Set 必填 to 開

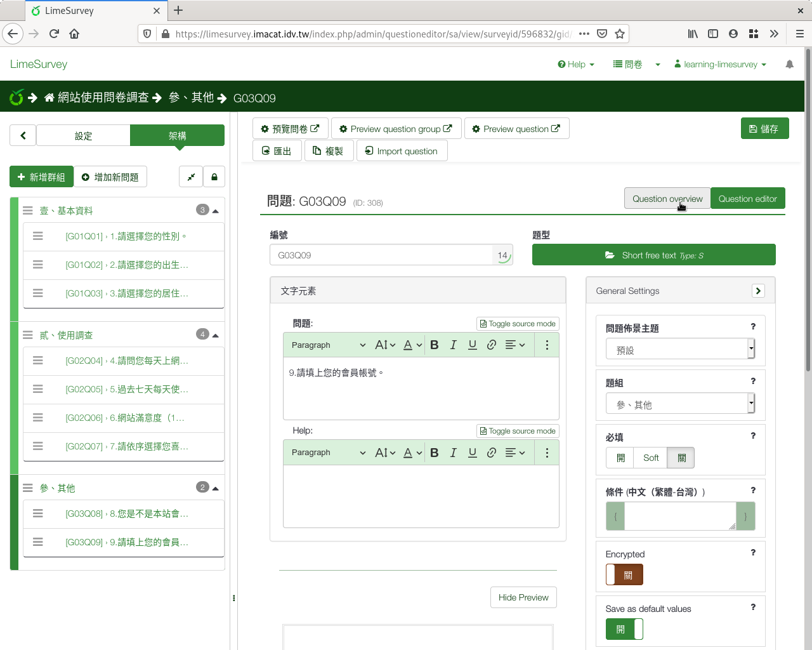tap(620, 458)
